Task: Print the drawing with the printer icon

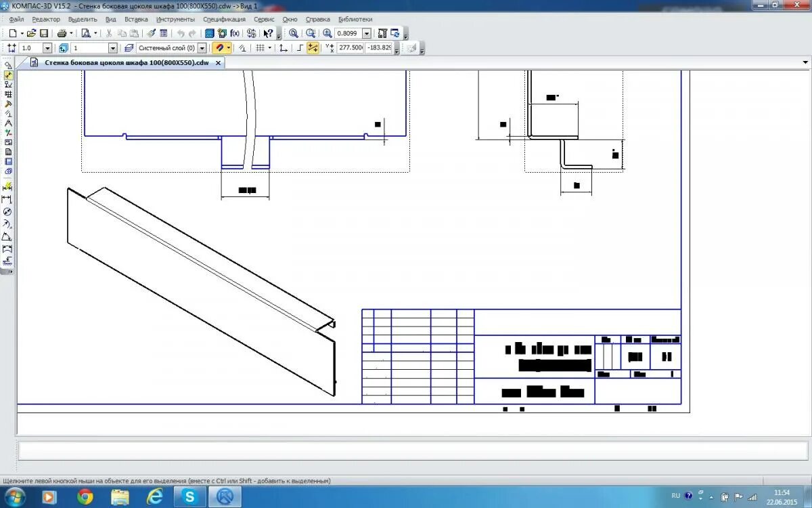Action: pyautogui.click(x=62, y=33)
